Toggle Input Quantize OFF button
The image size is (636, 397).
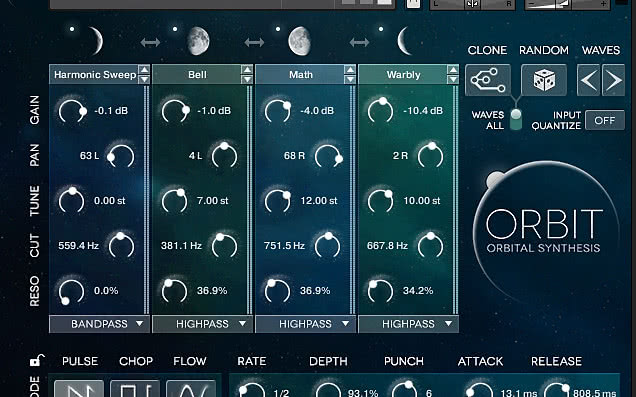605,120
